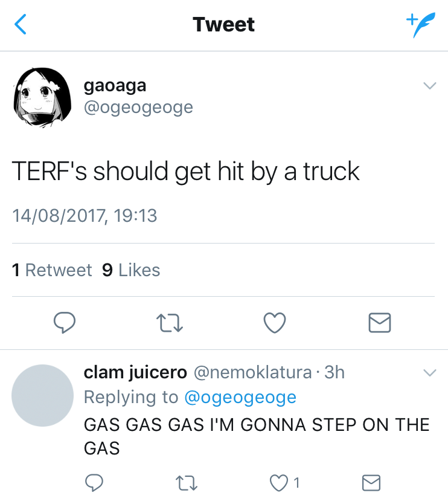View the 1 Retweet list
The image size is (448, 501).
point(52,270)
